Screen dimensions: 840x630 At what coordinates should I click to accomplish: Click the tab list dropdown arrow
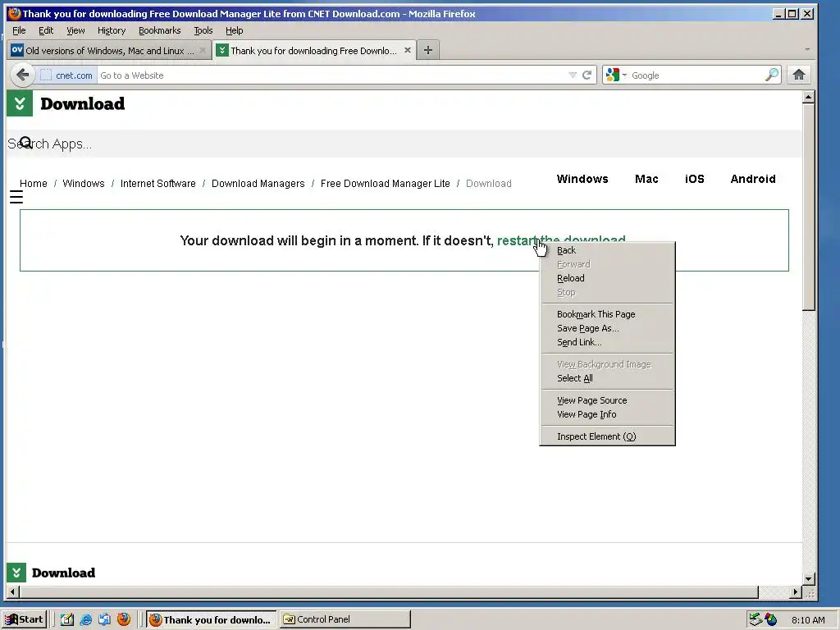pos(807,49)
